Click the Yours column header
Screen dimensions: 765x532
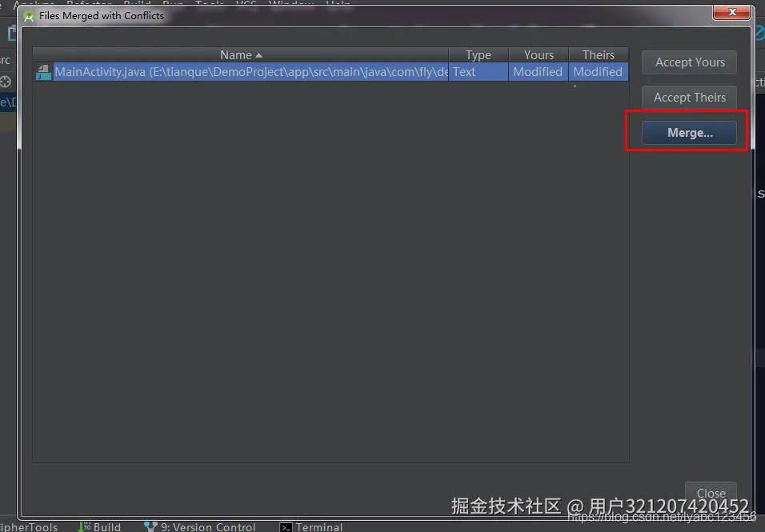tap(539, 55)
